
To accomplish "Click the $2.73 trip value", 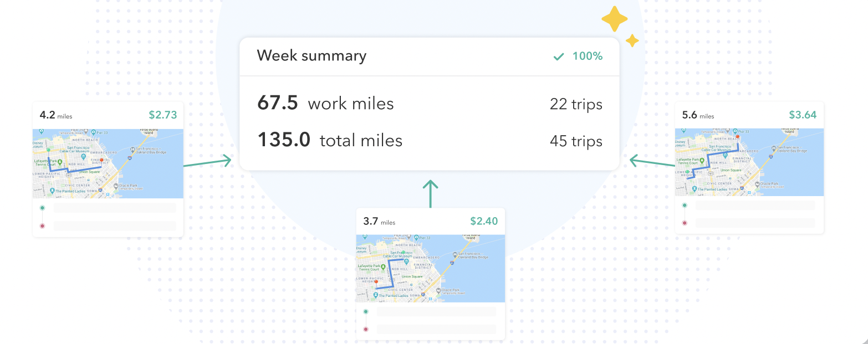I will 163,115.
